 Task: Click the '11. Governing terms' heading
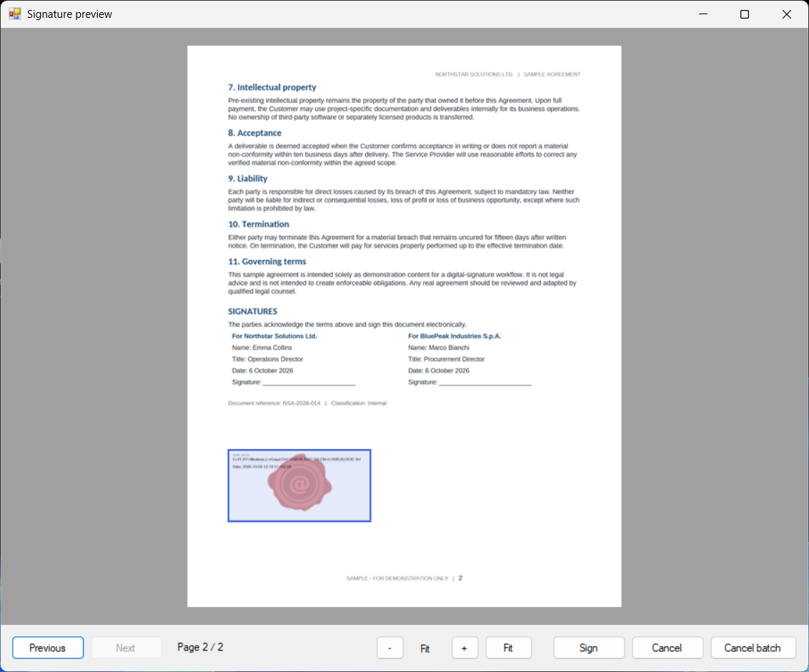click(x=267, y=261)
